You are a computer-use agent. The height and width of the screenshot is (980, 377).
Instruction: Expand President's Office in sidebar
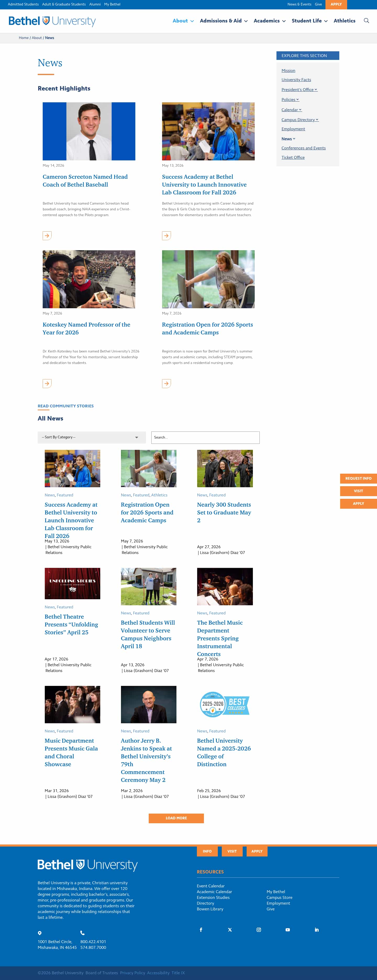300,89
